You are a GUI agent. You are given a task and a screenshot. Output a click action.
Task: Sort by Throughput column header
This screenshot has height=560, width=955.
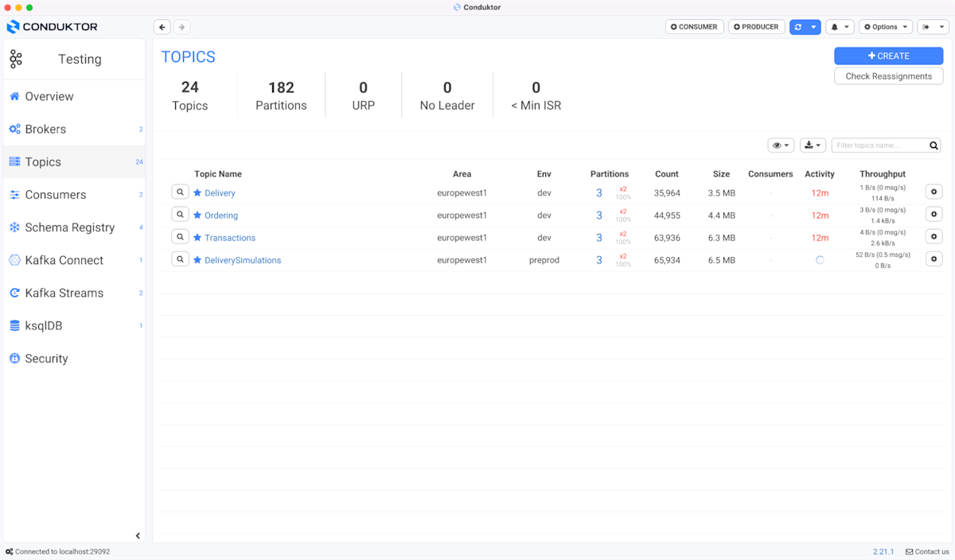(x=883, y=174)
